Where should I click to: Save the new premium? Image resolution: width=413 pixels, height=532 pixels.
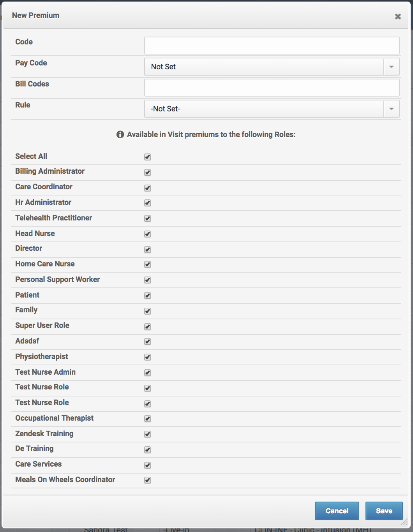(x=384, y=511)
